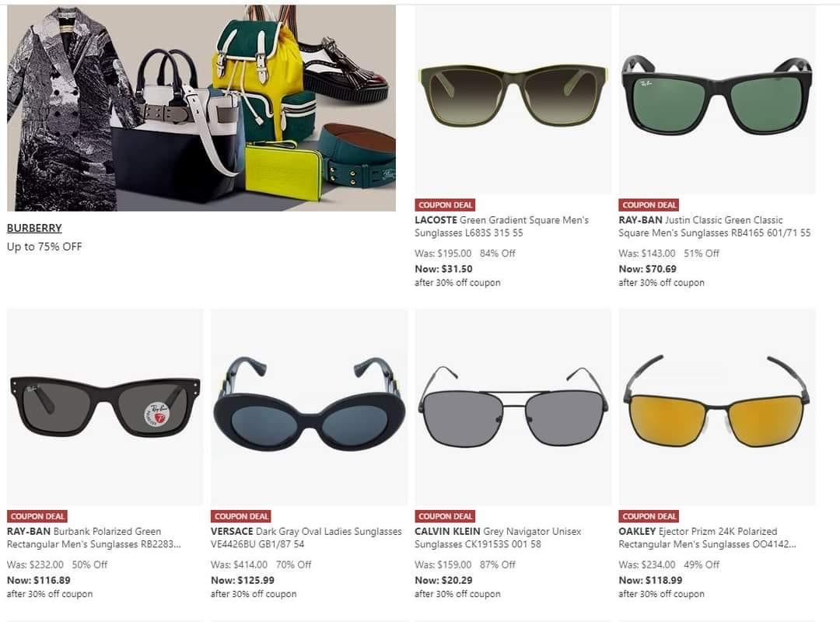The height and width of the screenshot is (622, 840).
Task: Open the Lacoste green gradient sunglasses image
Action: (513, 100)
